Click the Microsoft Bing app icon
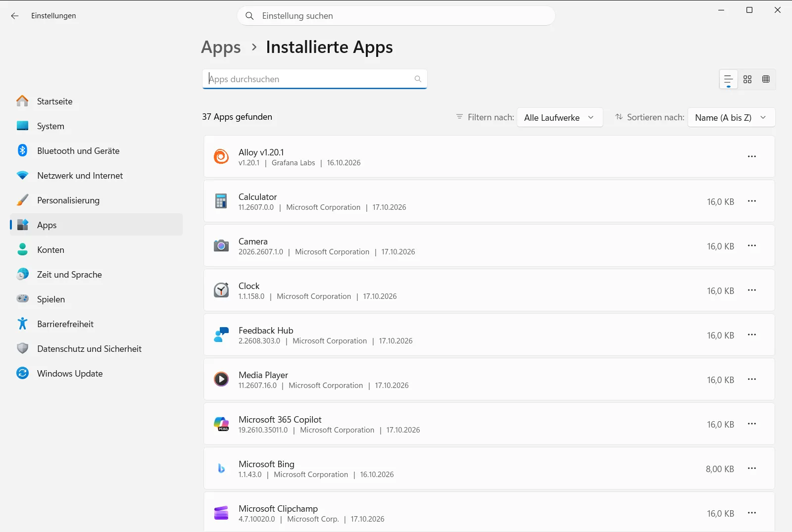The image size is (792, 532). coord(221,468)
